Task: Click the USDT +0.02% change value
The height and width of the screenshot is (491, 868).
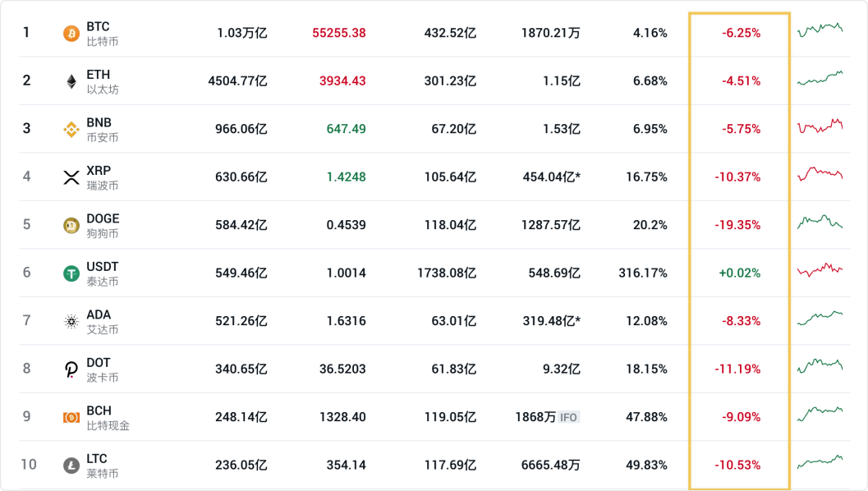Action: click(x=739, y=273)
